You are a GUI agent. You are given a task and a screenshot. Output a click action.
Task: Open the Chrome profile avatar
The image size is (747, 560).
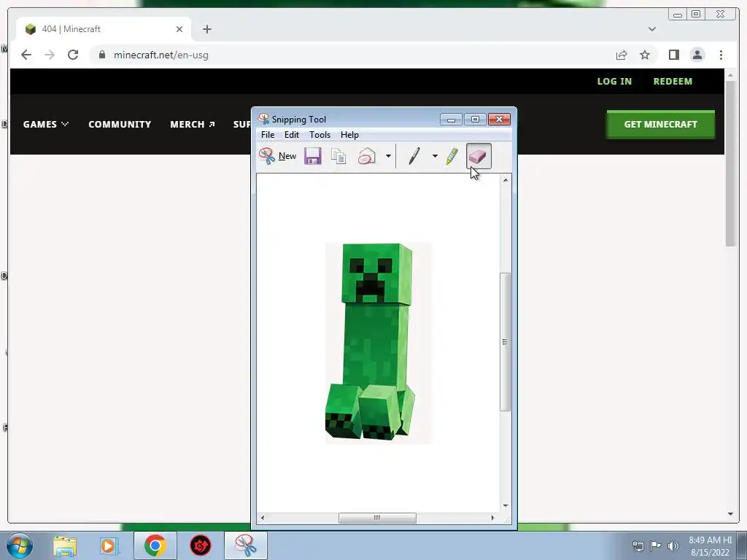(697, 55)
